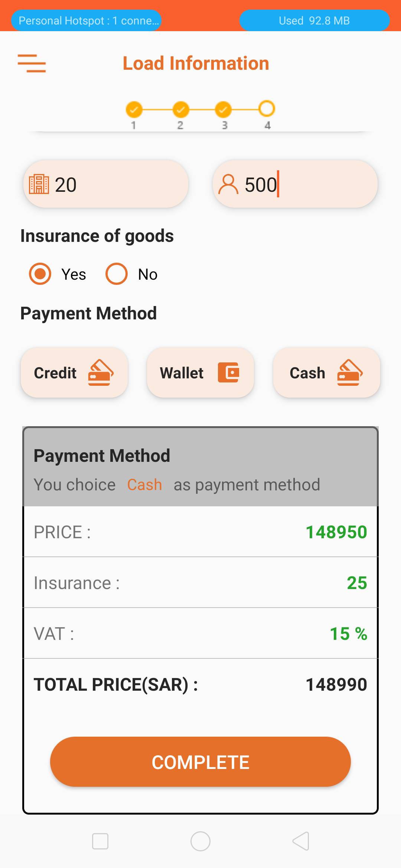Tap the card icon on Cash button

pos(350,372)
